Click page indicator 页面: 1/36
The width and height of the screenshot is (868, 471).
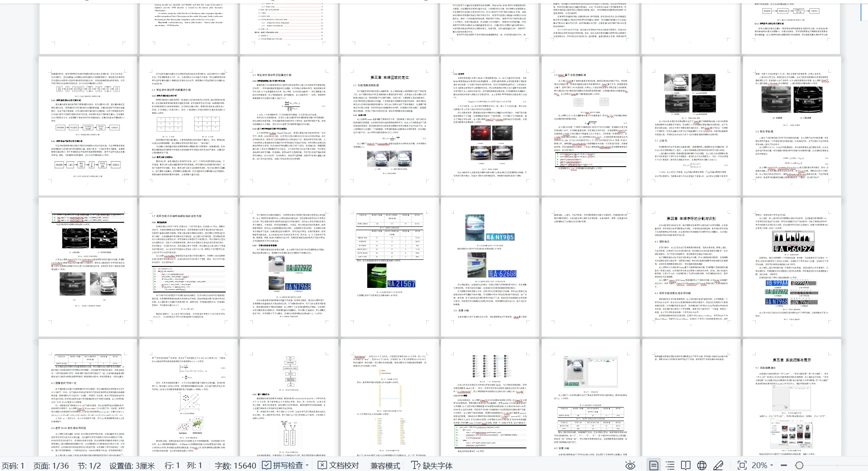51,466
